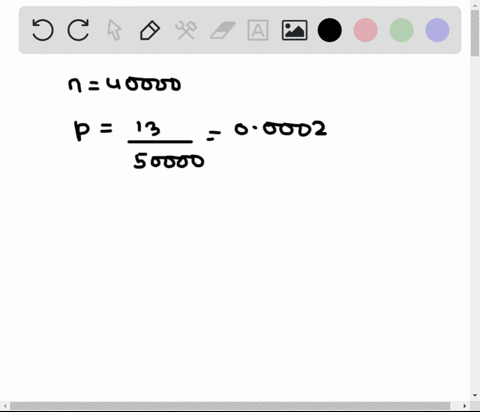This screenshot has height=412, width=480.
Task: Click the vertical scrollbar down arrow
Action: [475, 396]
